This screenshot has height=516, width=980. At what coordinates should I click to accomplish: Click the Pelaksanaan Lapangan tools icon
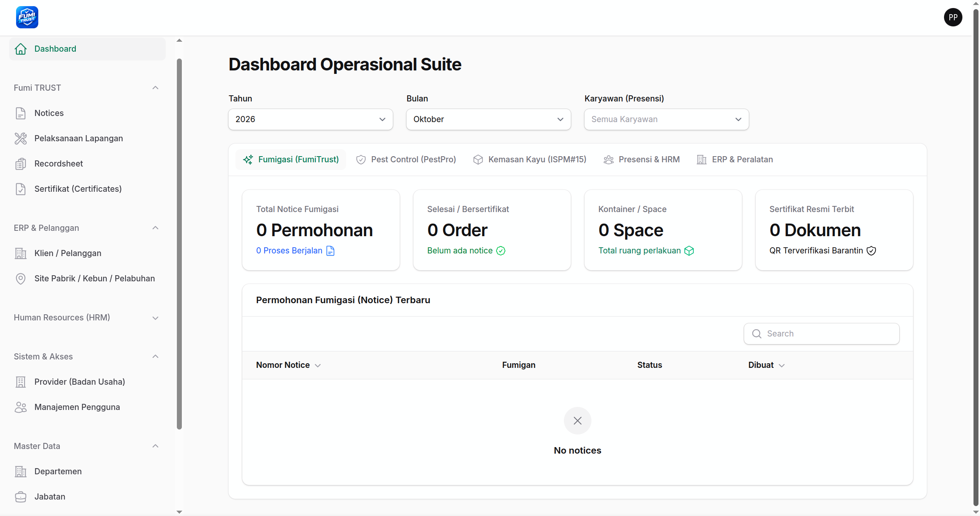pyautogui.click(x=21, y=139)
